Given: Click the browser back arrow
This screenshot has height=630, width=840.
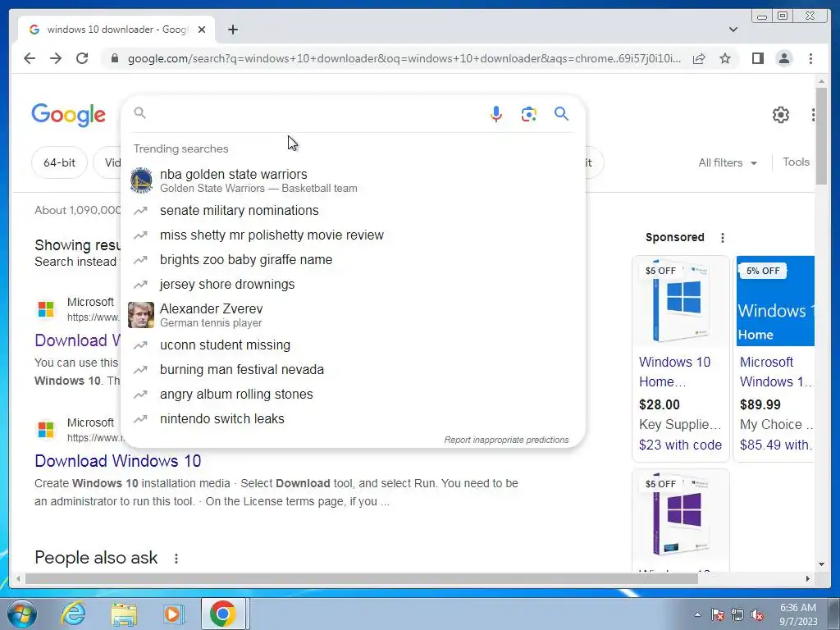Looking at the screenshot, I should click(x=30, y=58).
